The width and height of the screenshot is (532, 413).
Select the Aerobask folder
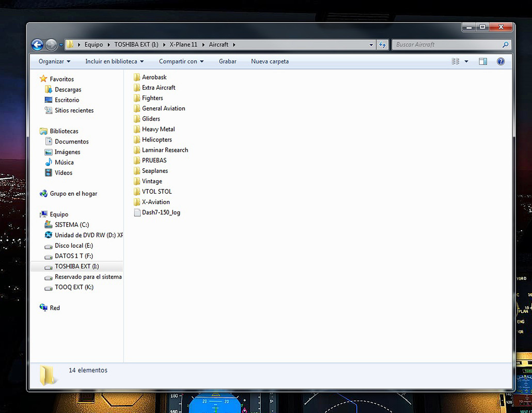click(154, 77)
